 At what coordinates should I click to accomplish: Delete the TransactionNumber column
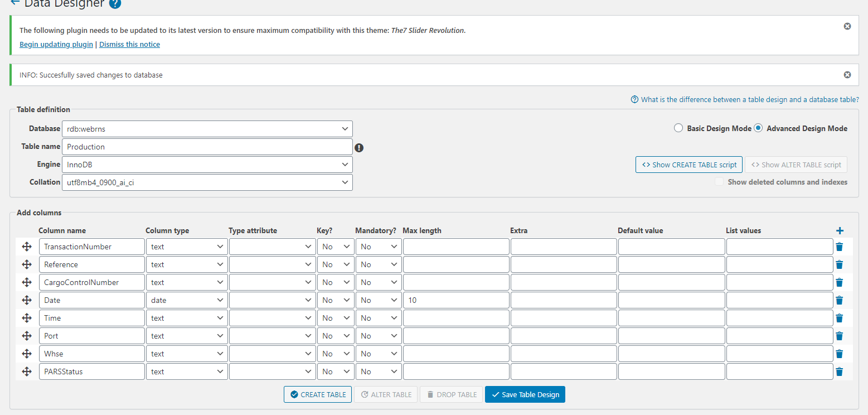pos(840,247)
